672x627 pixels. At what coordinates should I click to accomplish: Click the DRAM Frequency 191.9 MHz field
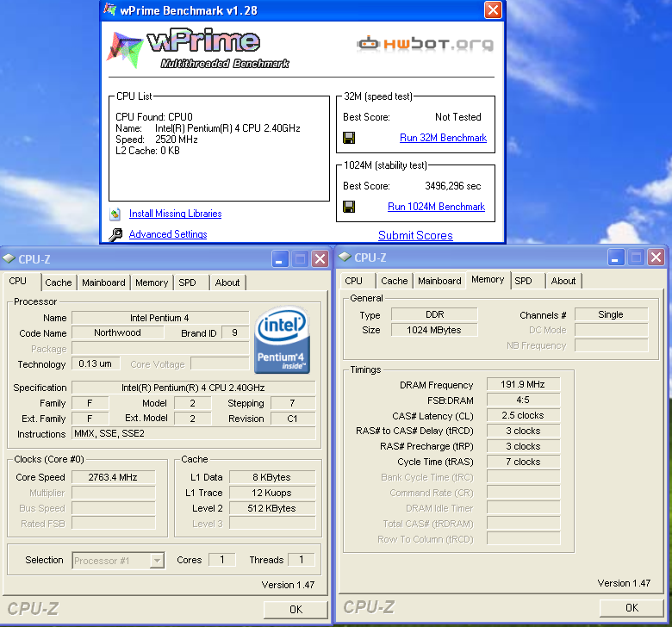point(523,384)
